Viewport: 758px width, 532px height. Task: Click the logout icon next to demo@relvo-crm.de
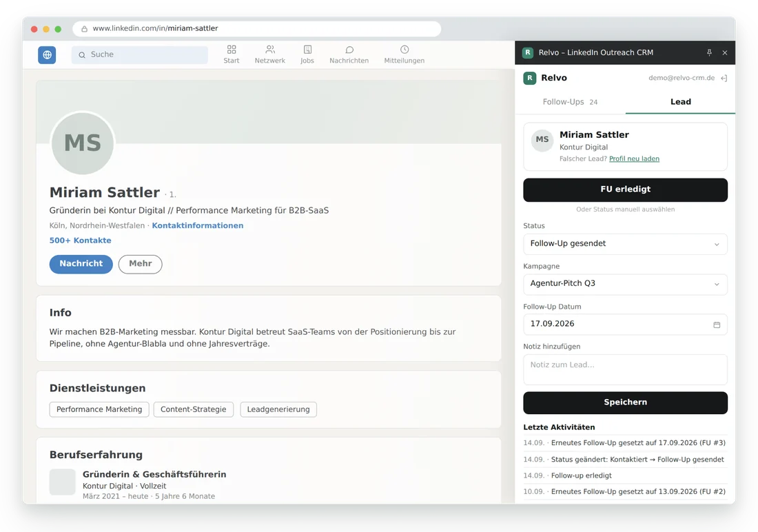[724, 78]
